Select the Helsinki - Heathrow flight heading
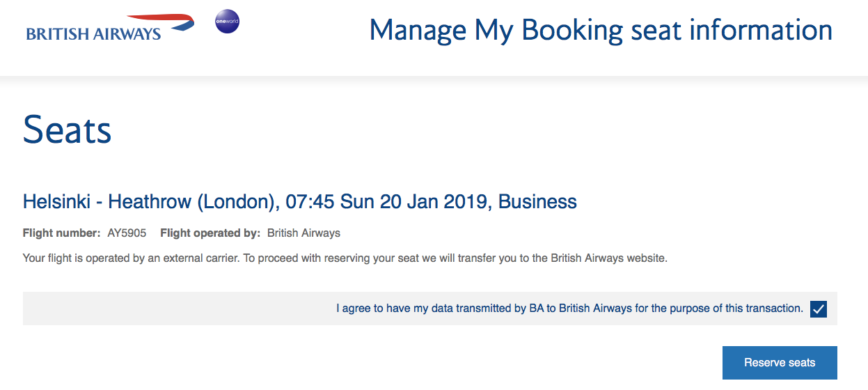This screenshot has width=868, height=390. (x=300, y=202)
